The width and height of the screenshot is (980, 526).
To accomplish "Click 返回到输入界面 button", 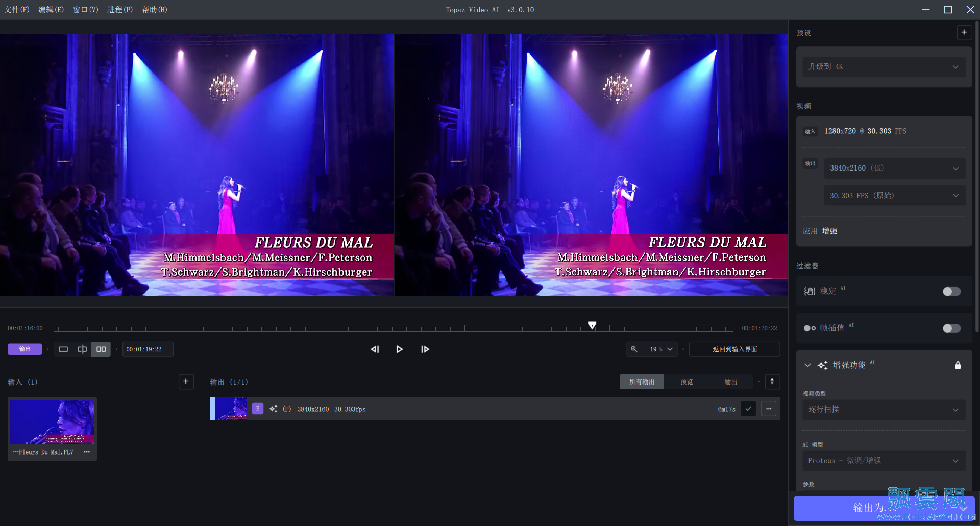I will [x=734, y=349].
